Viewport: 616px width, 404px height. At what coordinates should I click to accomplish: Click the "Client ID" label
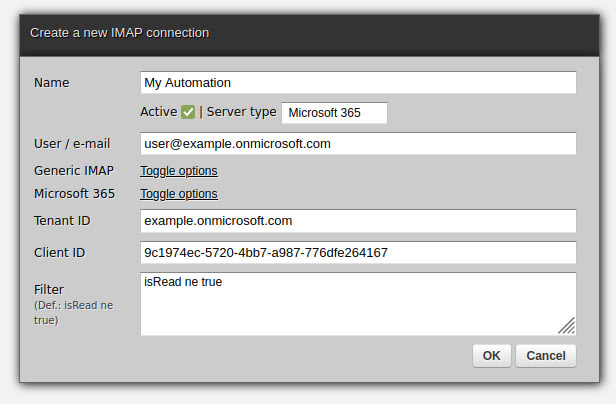(x=60, y=253)
